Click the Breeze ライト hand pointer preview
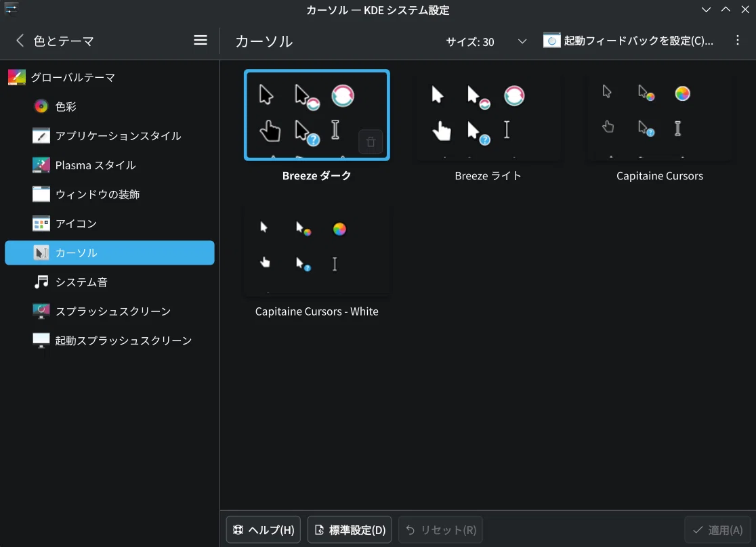 441,130
